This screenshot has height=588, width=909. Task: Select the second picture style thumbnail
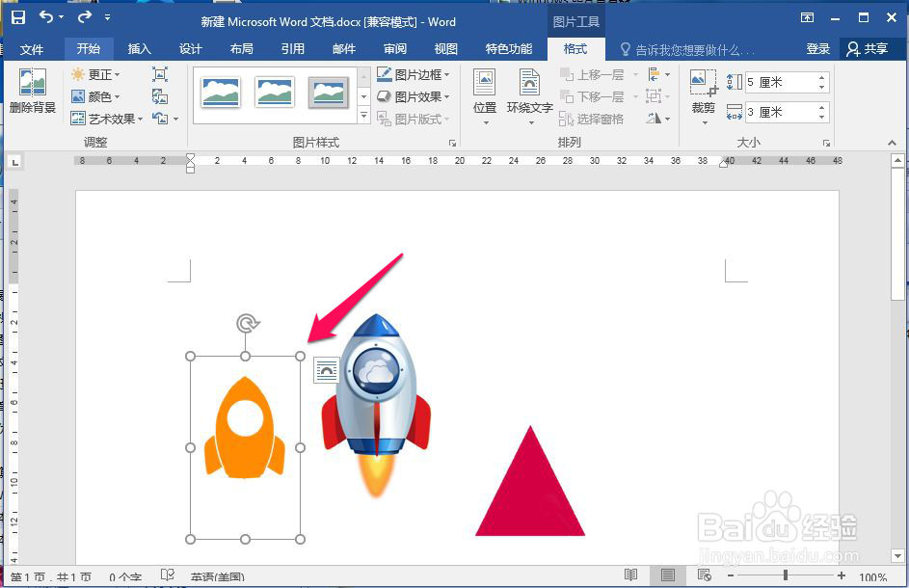(274, 94)
